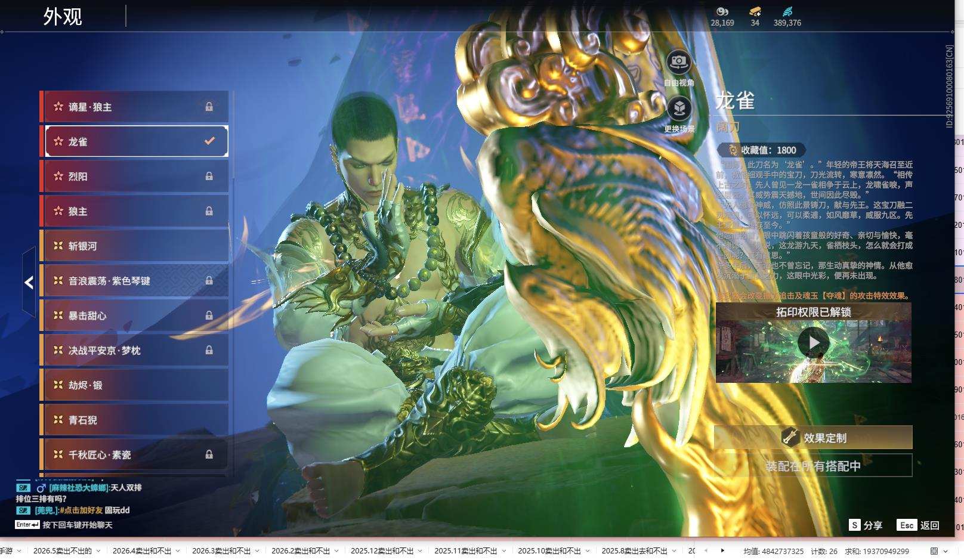Viewport: 964px width, 560px height.
Task: Switch to sheet tab 2025.8卖出去和不出
Action: pos(635,551)
